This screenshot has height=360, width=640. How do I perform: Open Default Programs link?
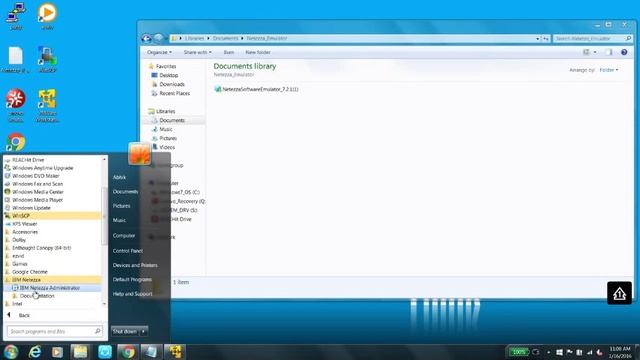tap(132, 280)
